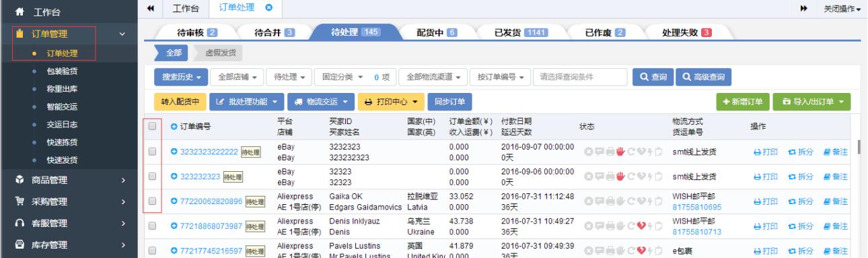Open the 物流交运 dropdown
This screenshot has width=868, height=258.
321,102
